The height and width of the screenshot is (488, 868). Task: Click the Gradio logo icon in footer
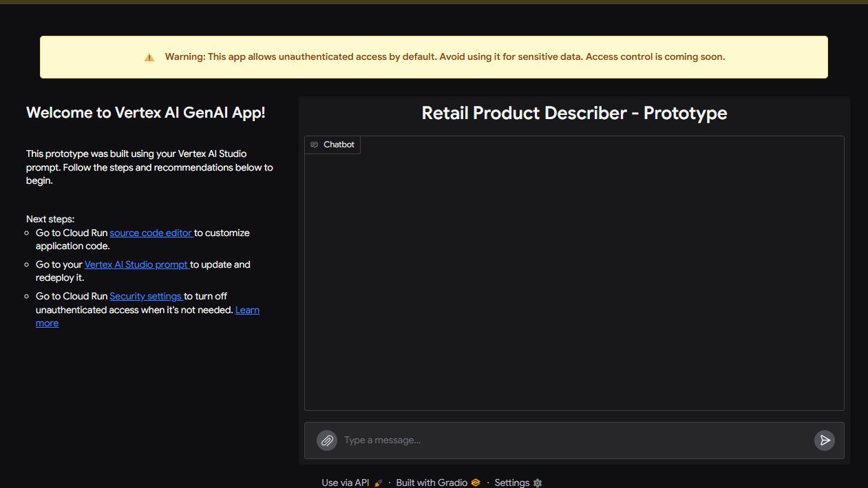pos(476,482)
